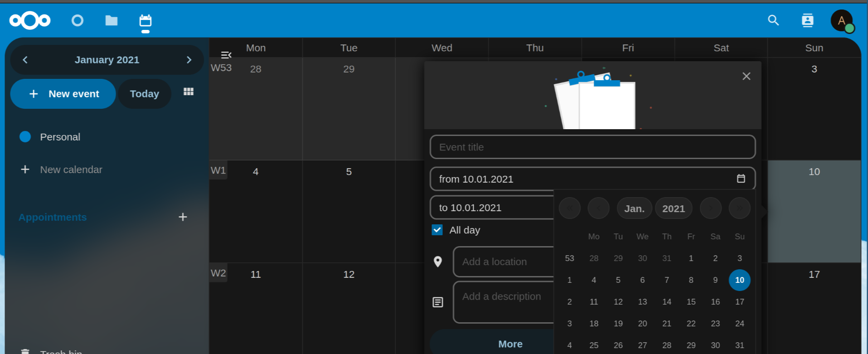Screen dimensions: 868x354
Task: Open the Dashboard circle icon
Action: [x=78, y=20]
